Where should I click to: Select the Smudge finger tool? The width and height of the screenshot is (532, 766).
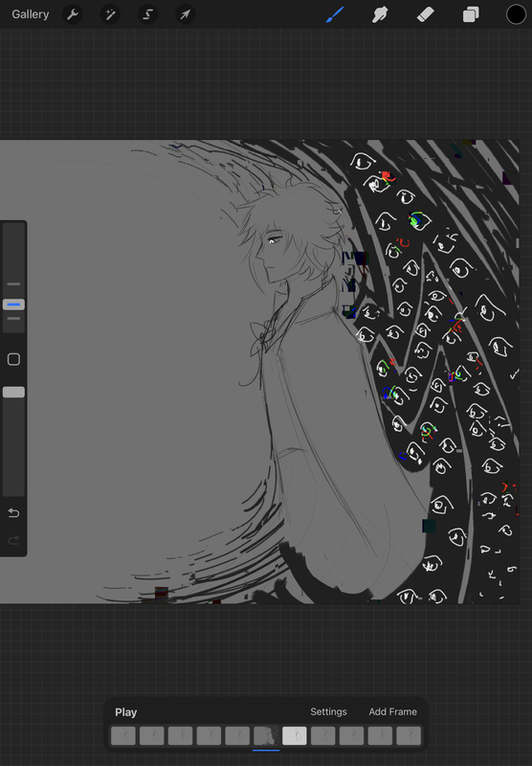380,14
